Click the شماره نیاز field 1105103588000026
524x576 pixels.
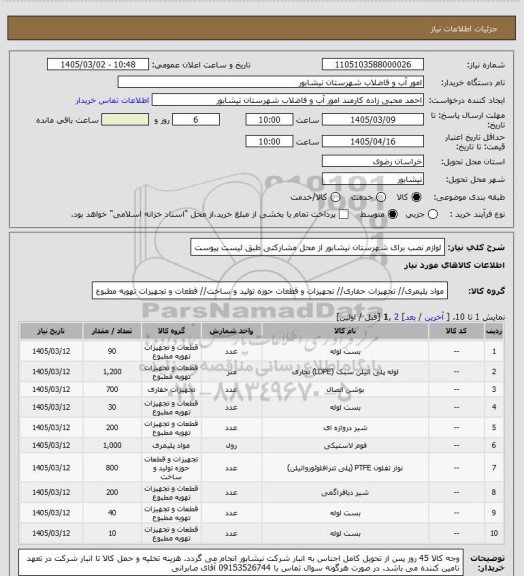[373, 64]
